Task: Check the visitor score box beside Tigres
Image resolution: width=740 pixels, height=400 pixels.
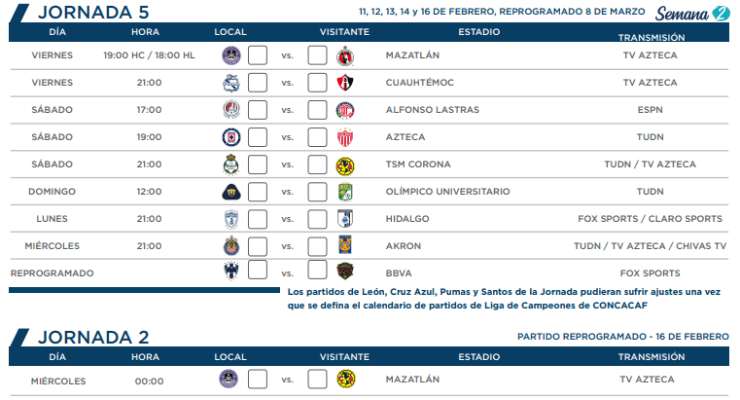Action: coord(317,246)
